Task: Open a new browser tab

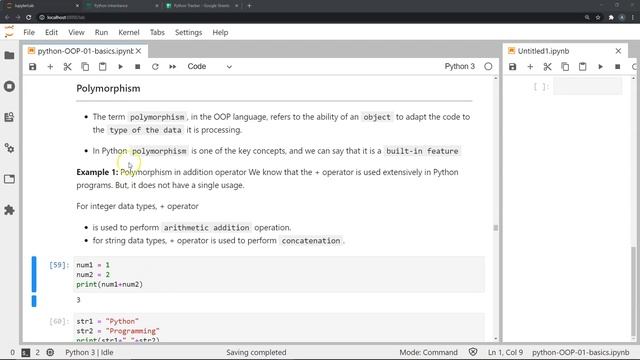Action: pyautogui.click(x=249, y=6)
